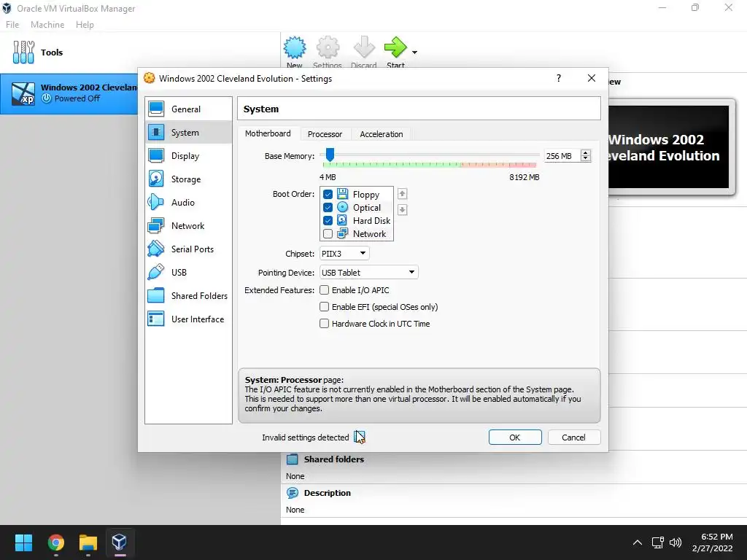Switch to the Network settings category
The width and height of the screenshot is (747, 560).
click(x=188, y=226)
